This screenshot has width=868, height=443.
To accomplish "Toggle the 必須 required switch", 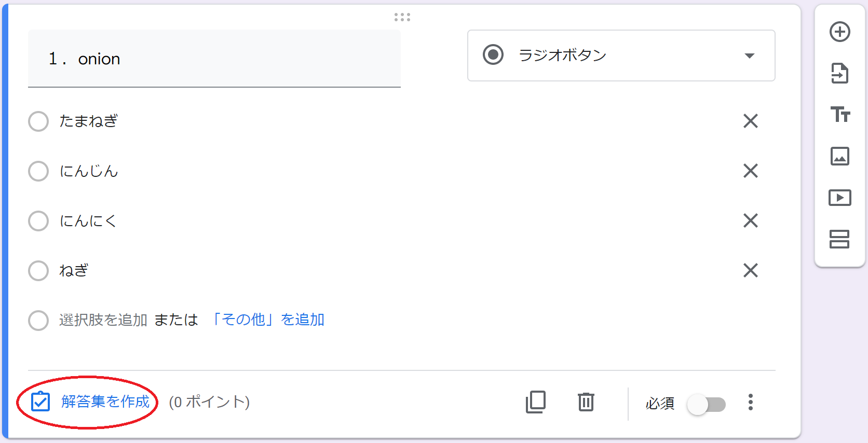I will pyautogui.click(x=706, y=404).
